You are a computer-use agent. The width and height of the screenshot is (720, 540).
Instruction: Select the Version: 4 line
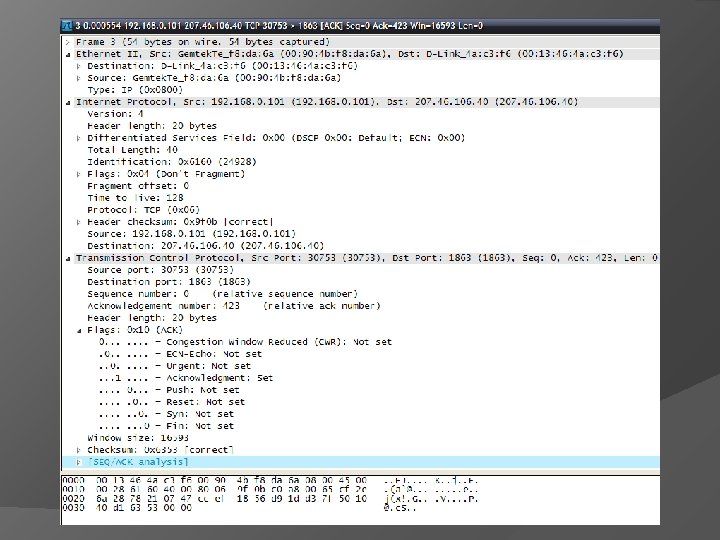[x=115, y=114]
